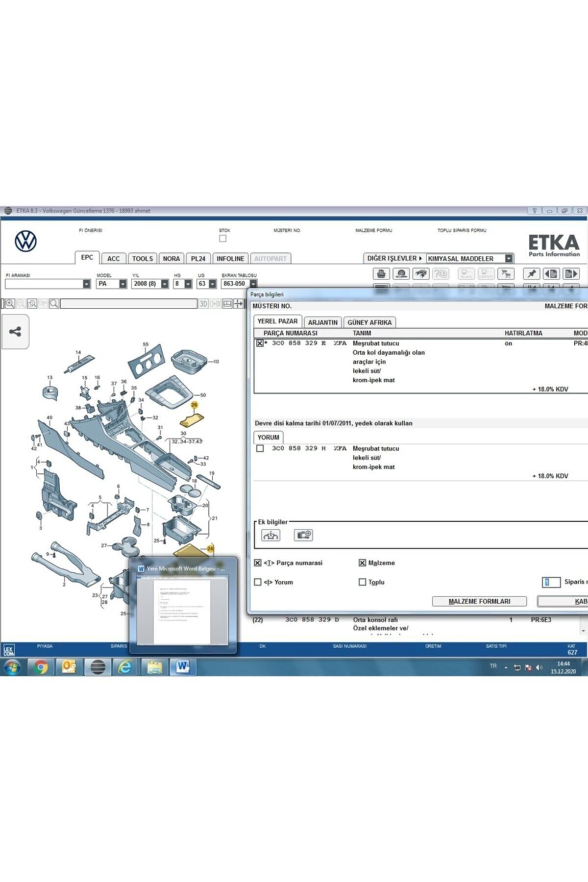This screenshot has height=882, width=588.
Task: Open the DIĞER IŞLEVLER menu
Action: tap(394, 258)
